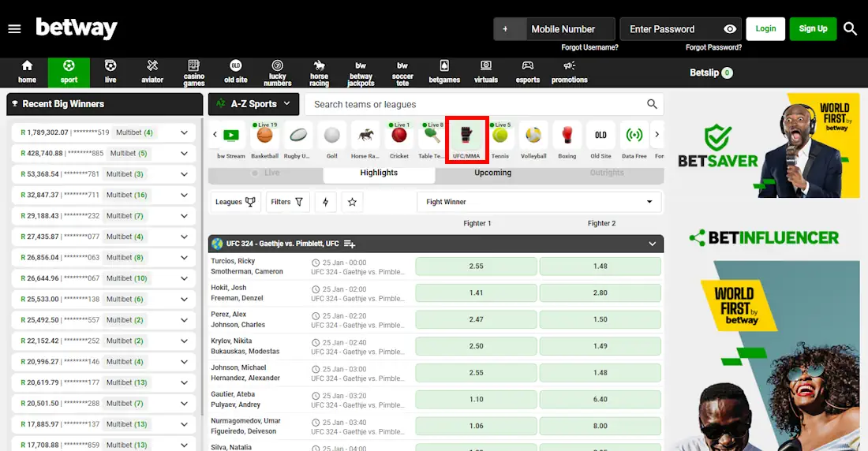Open the Forgot Password link

point(713,47)
